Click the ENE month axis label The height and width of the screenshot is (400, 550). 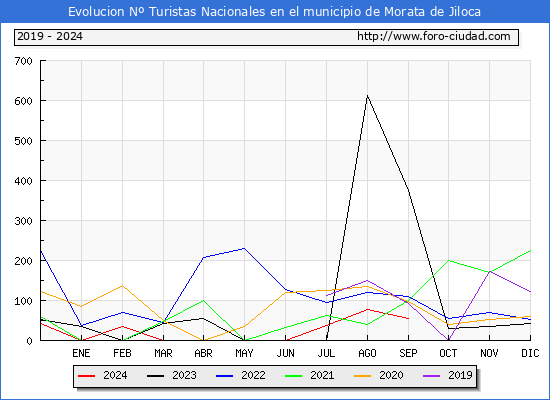81,353
